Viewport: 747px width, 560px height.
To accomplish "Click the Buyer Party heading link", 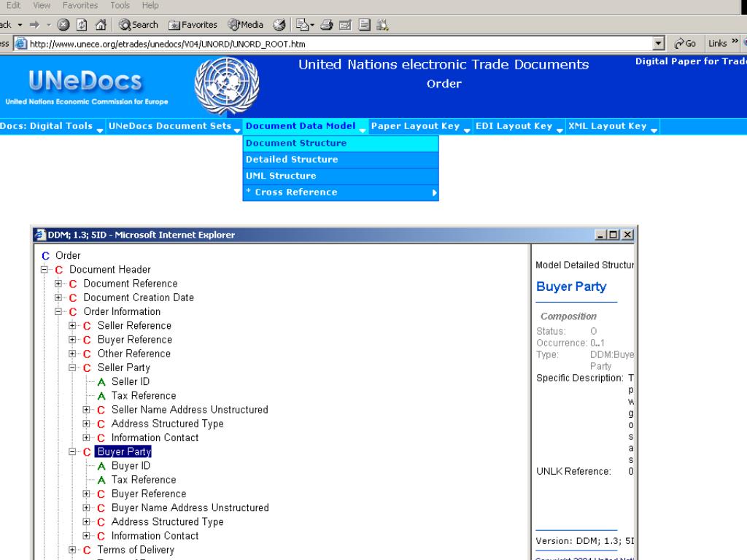I will (571, 287).
